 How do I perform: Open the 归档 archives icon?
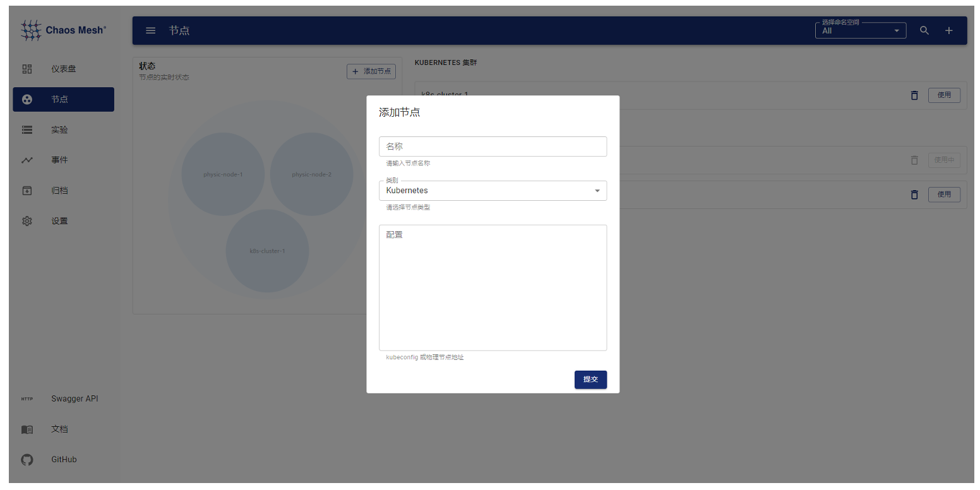point(27,190)
